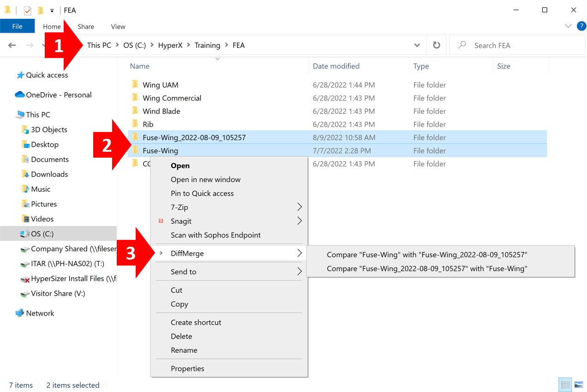Select the Wind Blade folder
587x392 pixels.
click(x=337, y=111)
